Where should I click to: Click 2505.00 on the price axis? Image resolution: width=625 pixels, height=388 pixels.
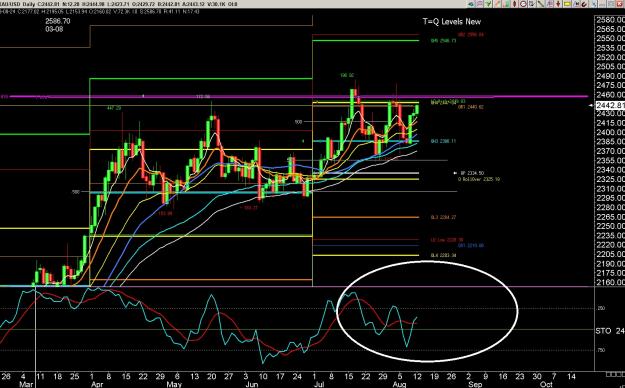[610, 67]
